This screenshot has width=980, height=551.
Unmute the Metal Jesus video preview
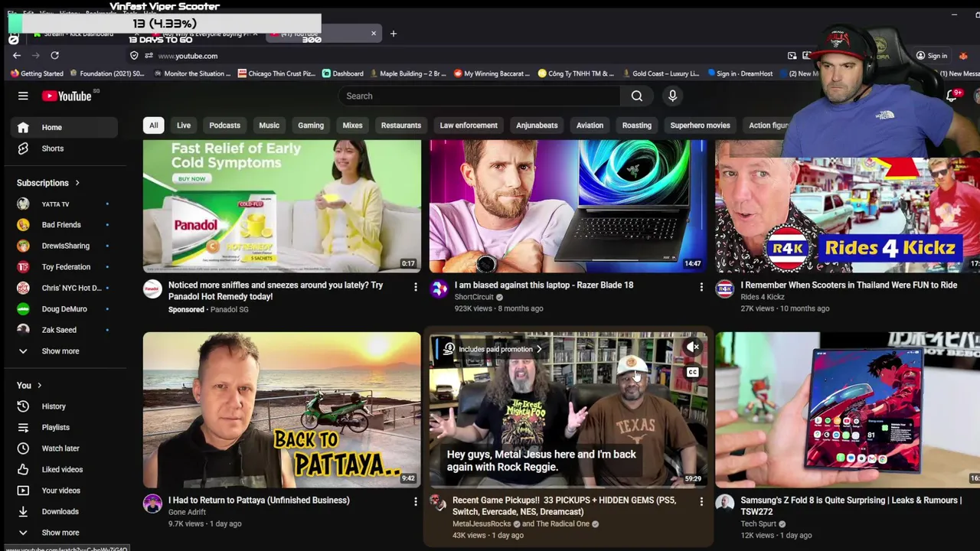pyautogui.click(x=693, y=347)
